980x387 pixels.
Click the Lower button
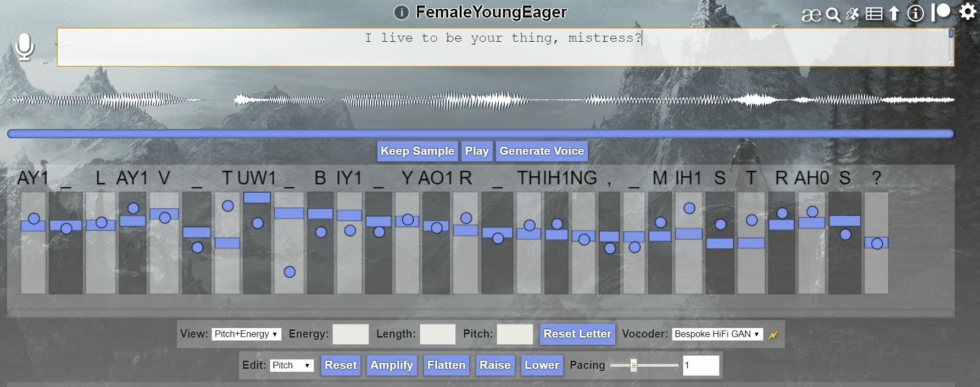[542, 365]
